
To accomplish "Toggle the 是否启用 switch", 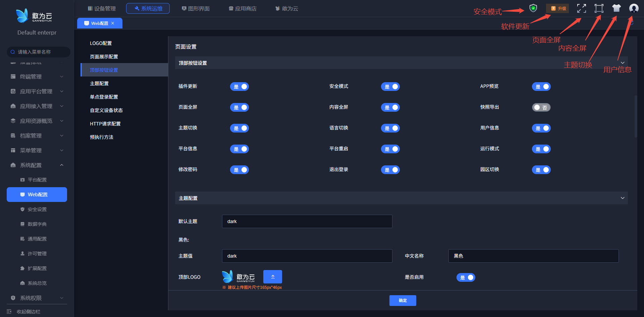I will click(x=466, y=277).
